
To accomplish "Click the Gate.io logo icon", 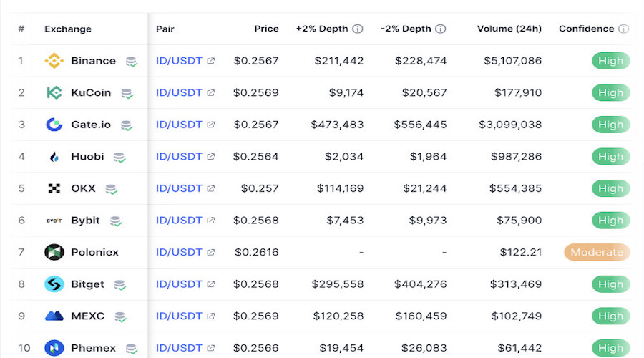I will coord(54,125).
